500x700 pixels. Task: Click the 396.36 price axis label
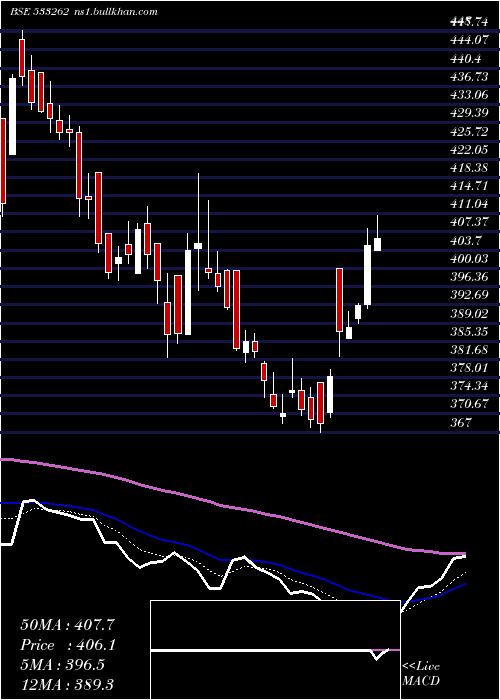469,277
